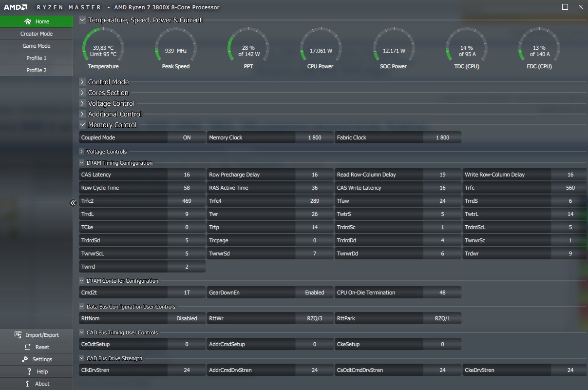Expand the Cores Section
588x390 pixels.
(82, 93)
